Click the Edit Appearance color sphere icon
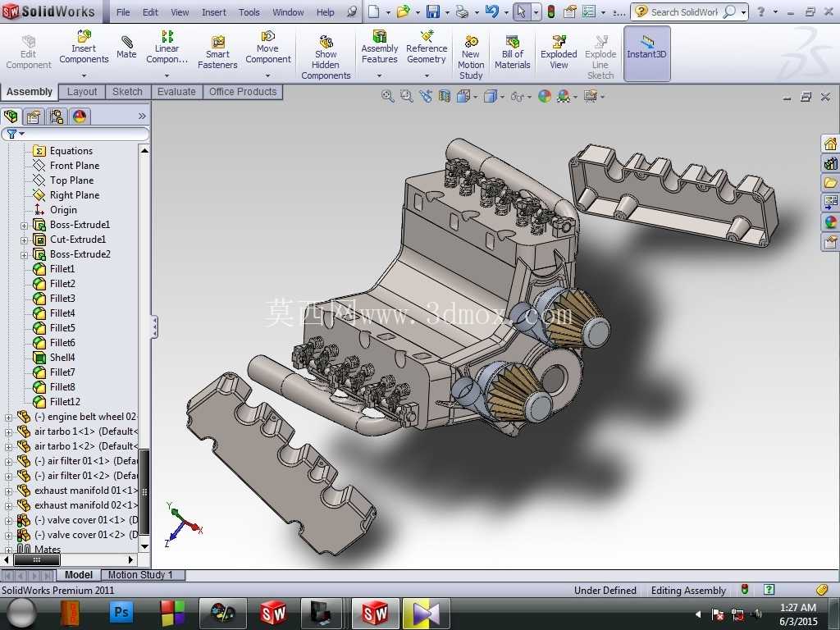840x630 pixels. coord(545,97)
